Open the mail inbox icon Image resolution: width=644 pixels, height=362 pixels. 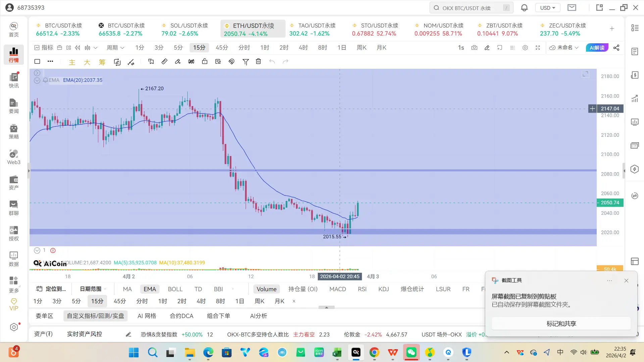click(572, 8)
